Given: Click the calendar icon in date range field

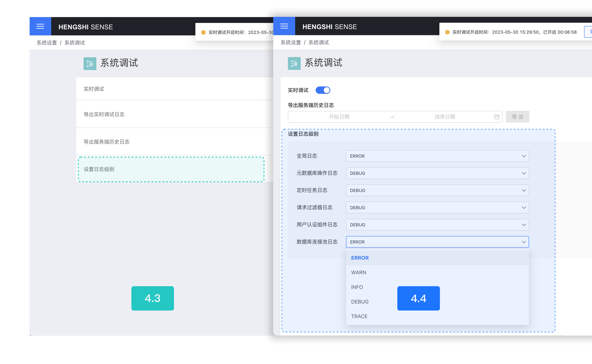Looking at the screenshot, I should coord(497,117).
